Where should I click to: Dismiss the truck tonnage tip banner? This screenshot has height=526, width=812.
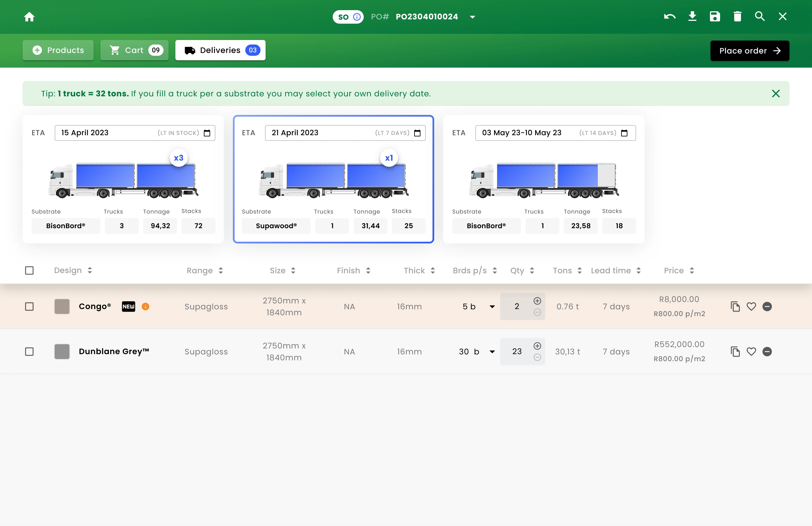[x=776, y=94]
